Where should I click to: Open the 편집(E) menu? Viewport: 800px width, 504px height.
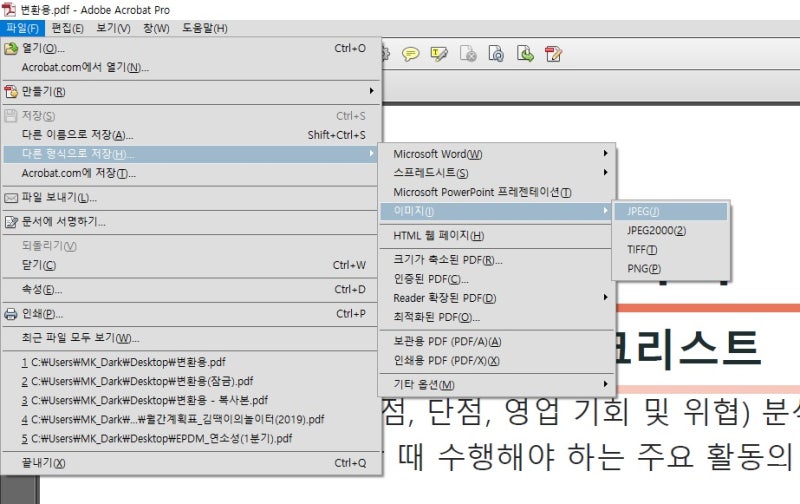[x=67, y=28]
